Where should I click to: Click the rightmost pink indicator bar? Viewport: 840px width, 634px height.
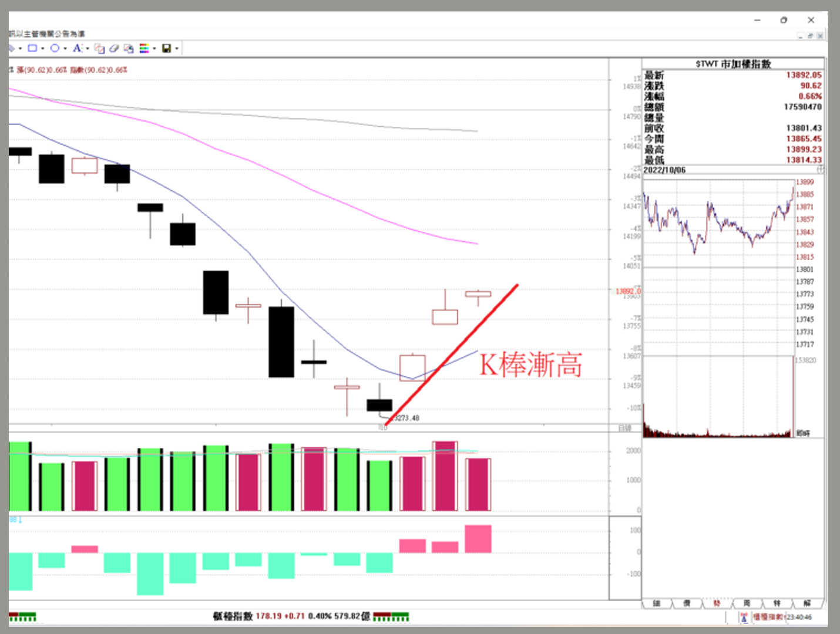click(x=478, y=539)
